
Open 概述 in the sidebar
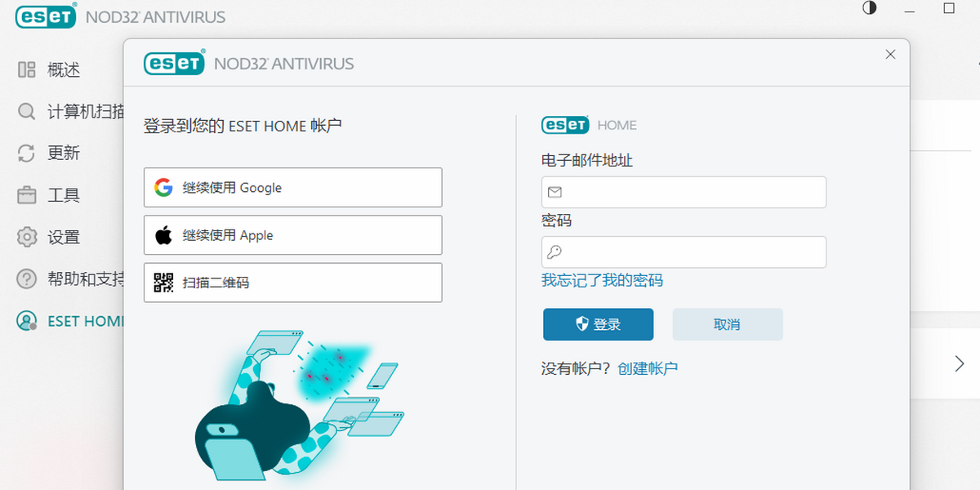click(64, 70)
